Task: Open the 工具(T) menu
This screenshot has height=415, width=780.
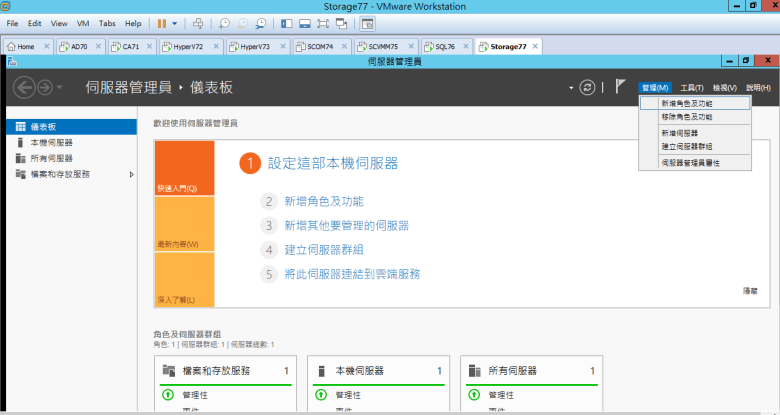Action: pyautogui.click(x=692, y=88)
